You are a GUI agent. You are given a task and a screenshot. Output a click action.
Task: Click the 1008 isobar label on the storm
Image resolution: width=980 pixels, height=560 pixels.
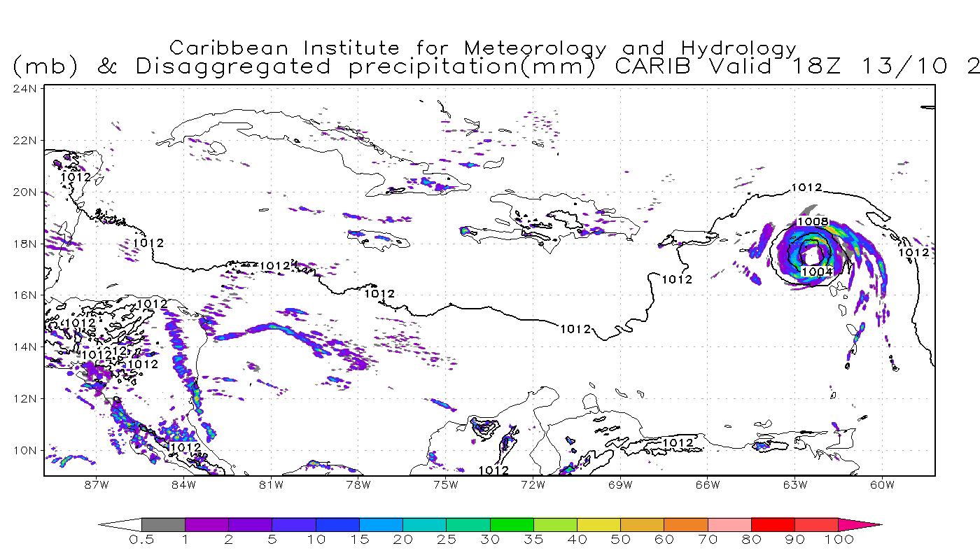813,222
